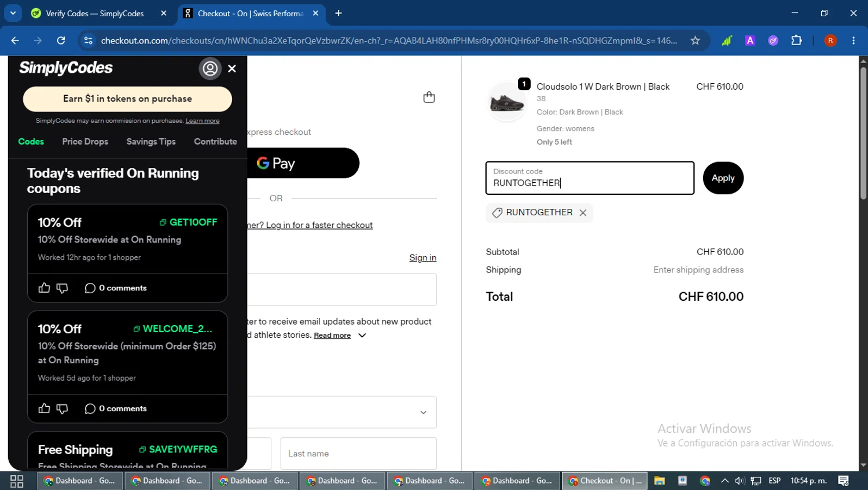Click the Cloudsolo 1 W product name
868x490 pixels.
point(603,87)
